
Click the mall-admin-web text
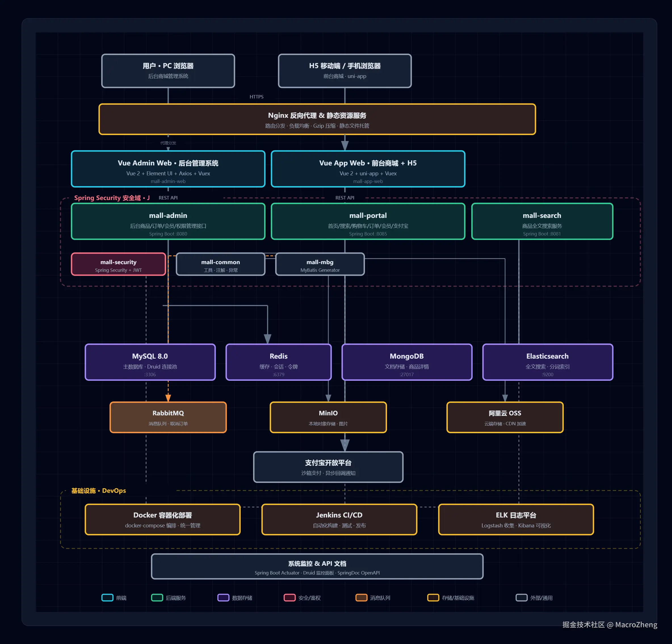(x=168, y=181)
